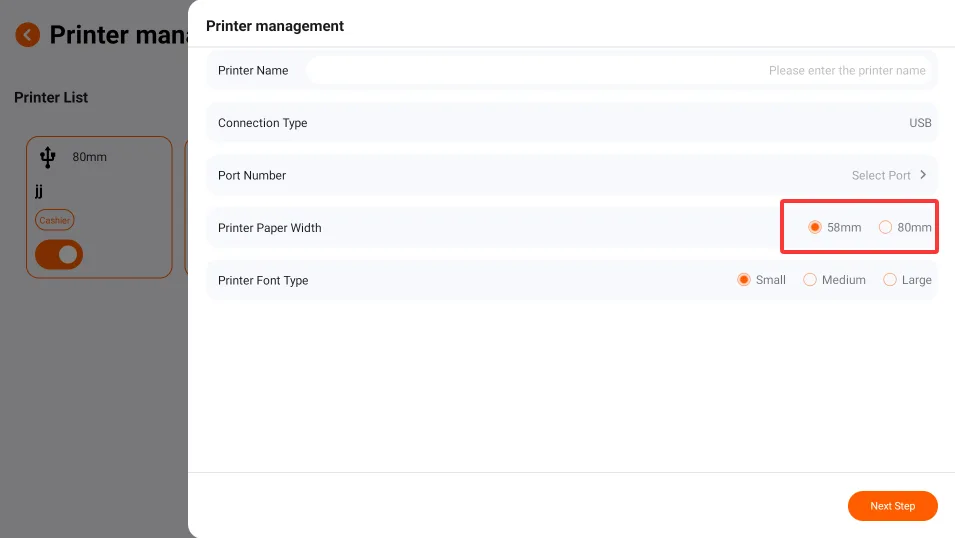Click the 80mm label on printer jj card

(x=90, y=157)
